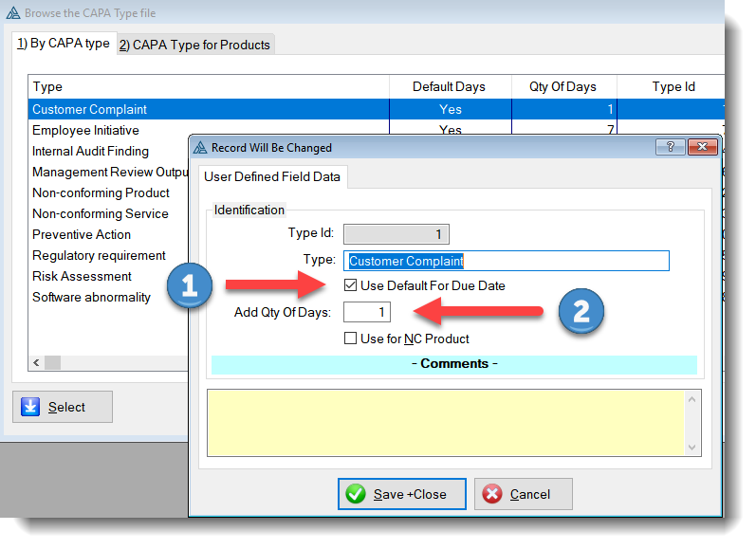Image resolution: width=756 pixels, height=549 pixels.
Task: Click the blue download arrow Select icon
Action: pos(29,407)
